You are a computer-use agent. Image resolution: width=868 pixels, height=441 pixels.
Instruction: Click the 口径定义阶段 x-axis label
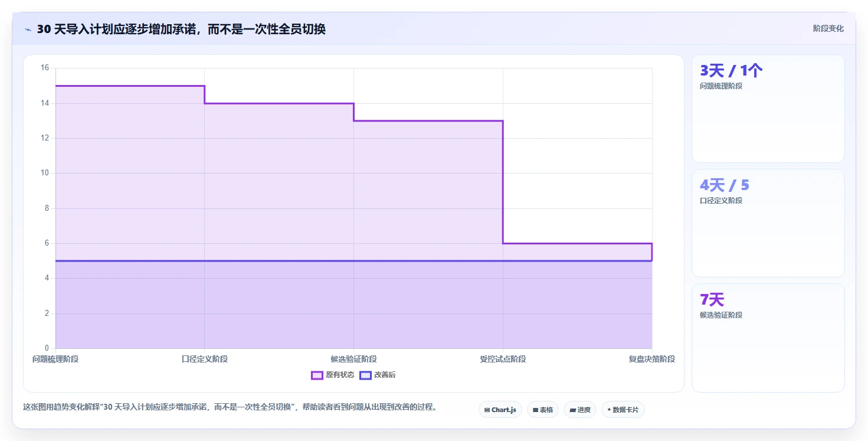[x=205, y=359]
